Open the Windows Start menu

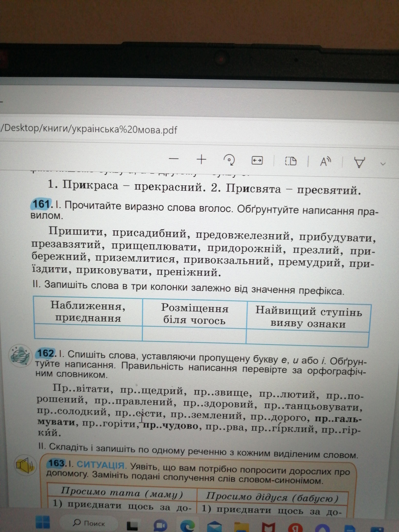click(43, 522)
